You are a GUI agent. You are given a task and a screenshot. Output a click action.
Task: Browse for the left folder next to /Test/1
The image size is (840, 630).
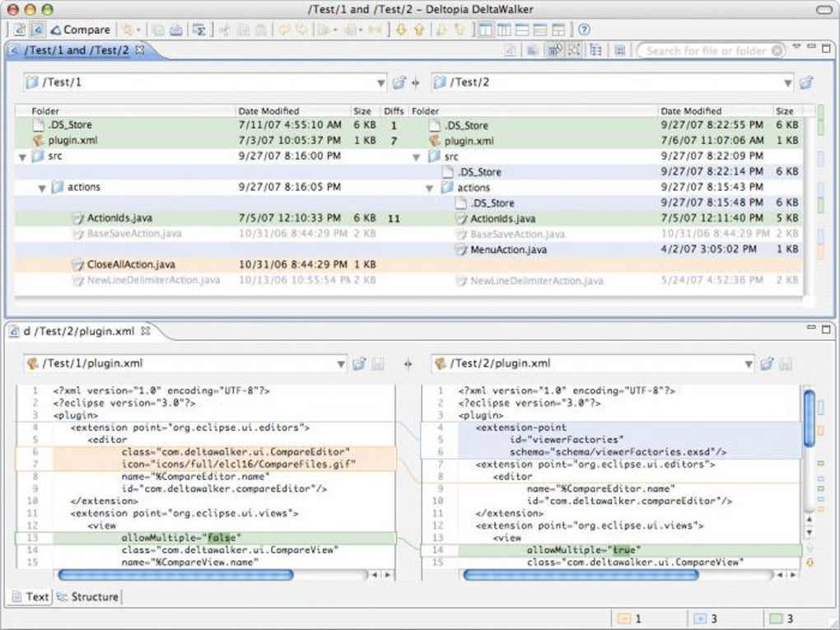tap(399, 83)
